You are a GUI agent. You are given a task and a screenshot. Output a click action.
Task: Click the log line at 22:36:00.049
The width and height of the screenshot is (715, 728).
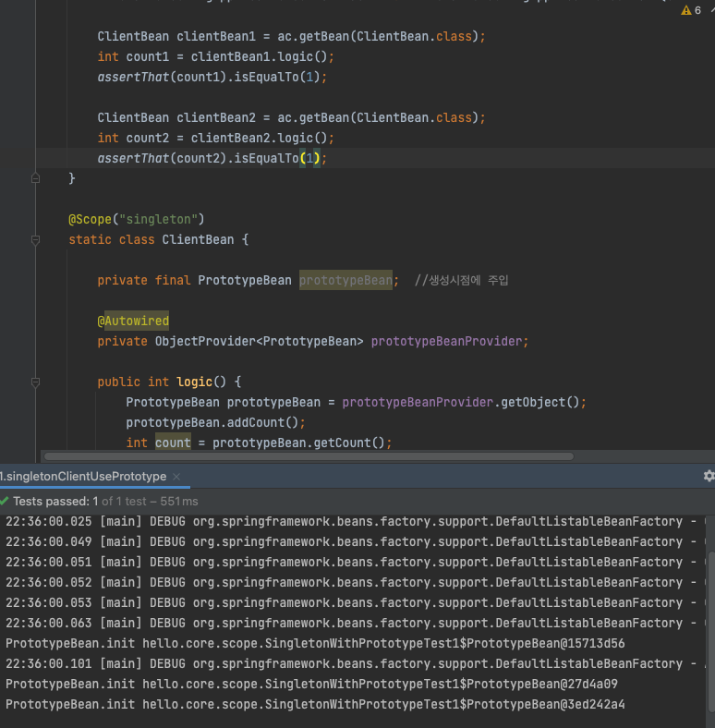353,541
